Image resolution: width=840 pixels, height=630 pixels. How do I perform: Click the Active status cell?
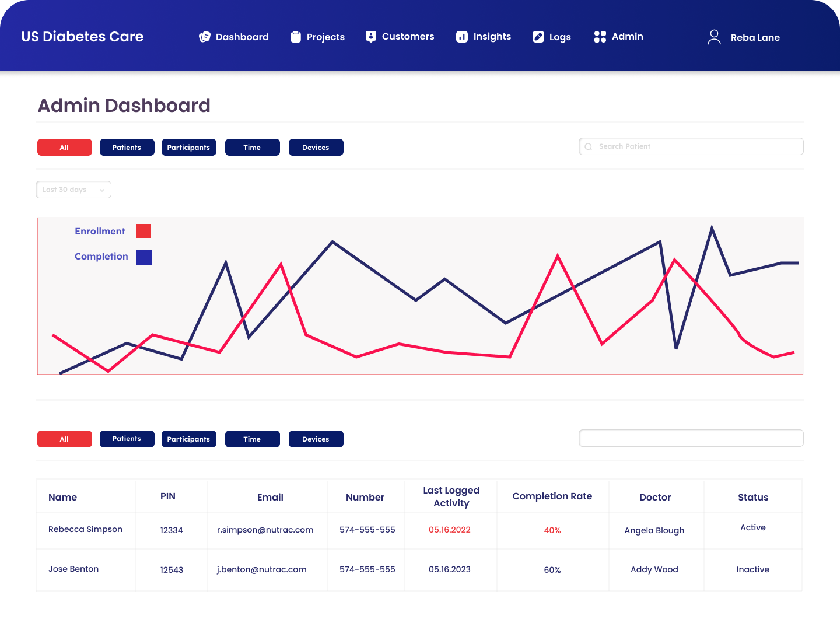point(753,527)
